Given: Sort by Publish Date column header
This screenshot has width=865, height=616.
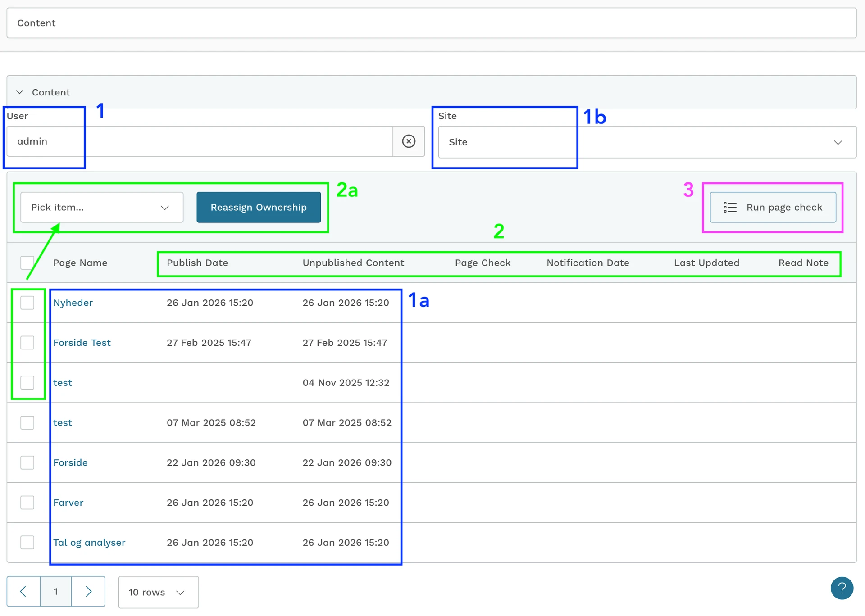Looking at the screenshot, I should 197,263.
